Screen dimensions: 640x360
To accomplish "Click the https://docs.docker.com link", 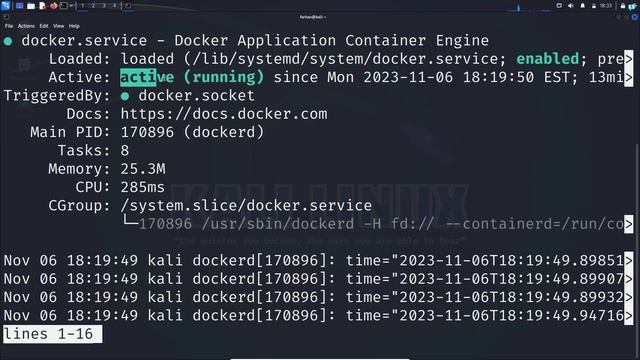I will (224, 114).
